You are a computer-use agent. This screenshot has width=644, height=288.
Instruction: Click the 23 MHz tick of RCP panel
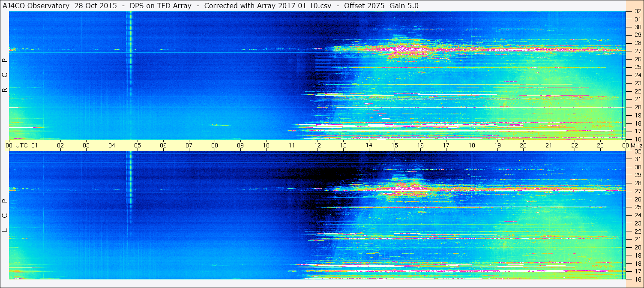pos(637,83)
